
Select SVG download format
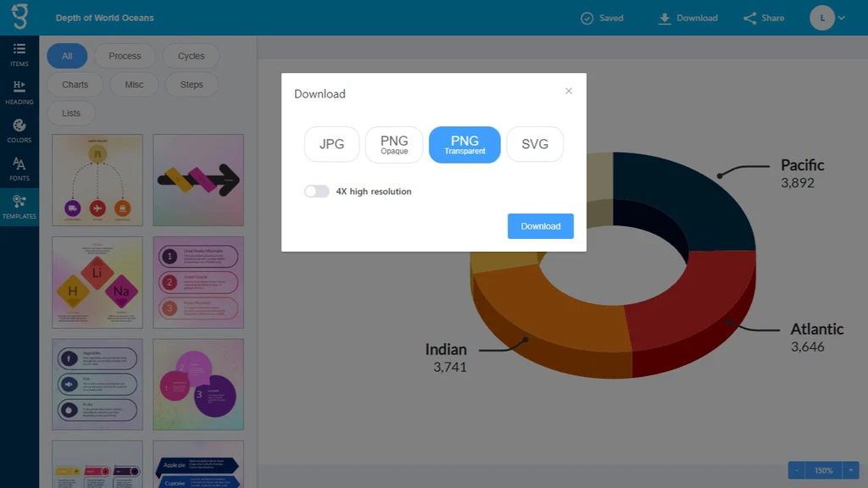click(x=535, y=144)
